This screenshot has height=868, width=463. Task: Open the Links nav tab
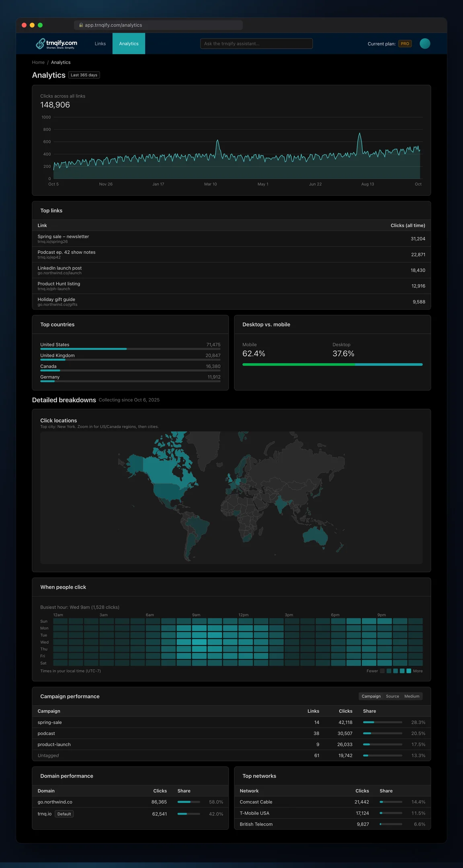tap(100, 43)
